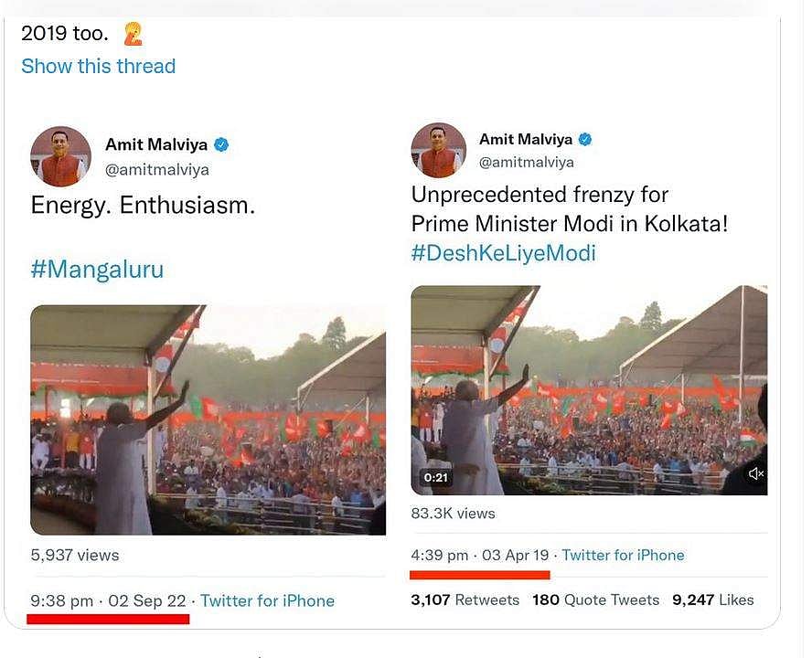Open Amit Malviya avatar on Kolkata tweet
This screenshot has height=658, width=812.
[x=439, y=151]
